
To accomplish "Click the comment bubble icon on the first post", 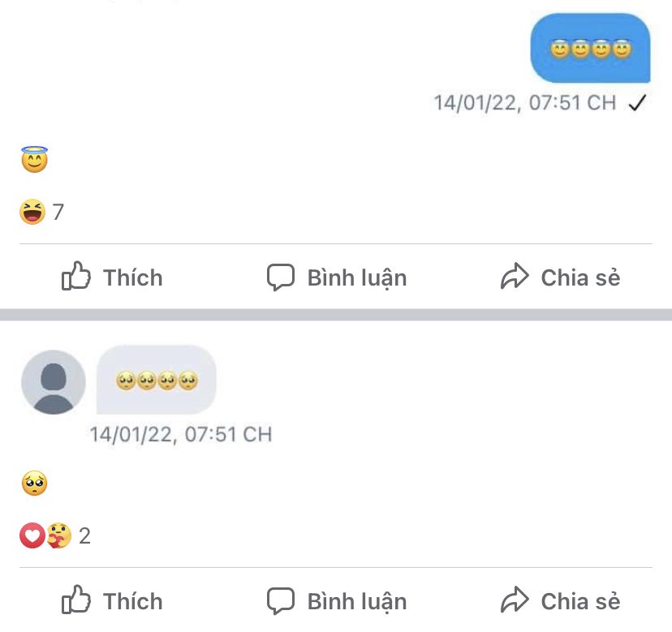I will point(280,277).
